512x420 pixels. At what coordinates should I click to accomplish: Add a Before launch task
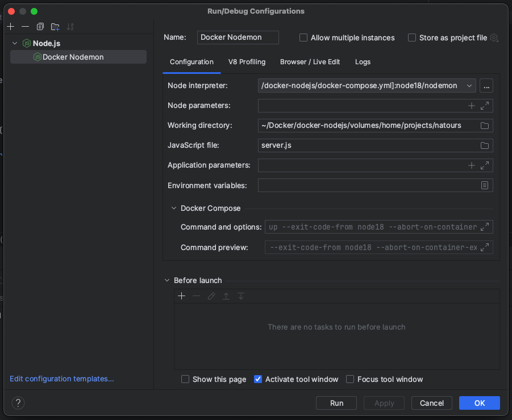(181, 296)
